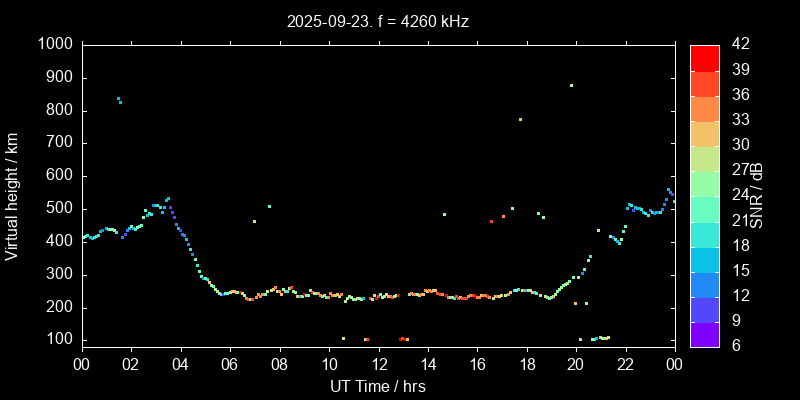Click the 1000 tick label on y-axis

pyautogui.click(x=54, y=44)
